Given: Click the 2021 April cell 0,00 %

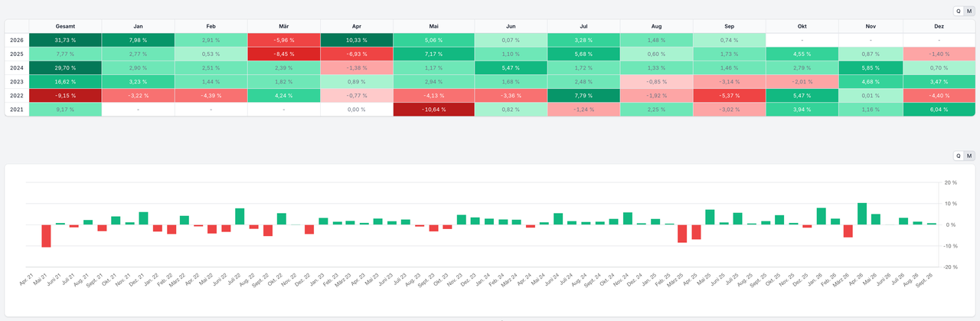Looking at the screenshot, I should click(x=357, y=109).
